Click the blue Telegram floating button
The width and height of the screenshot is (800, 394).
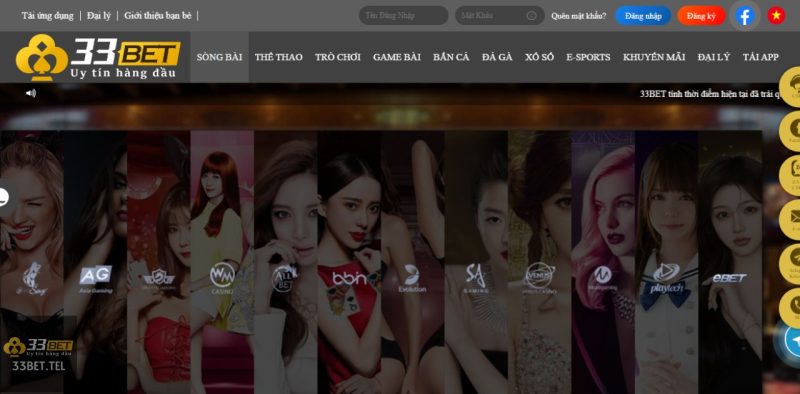click(x=792, y=341)
